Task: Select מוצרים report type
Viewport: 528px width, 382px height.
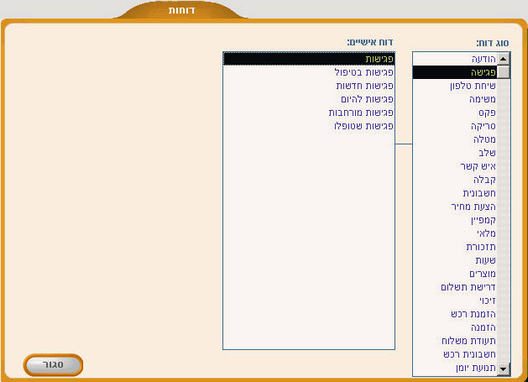Action: click(x=455, y=274)
